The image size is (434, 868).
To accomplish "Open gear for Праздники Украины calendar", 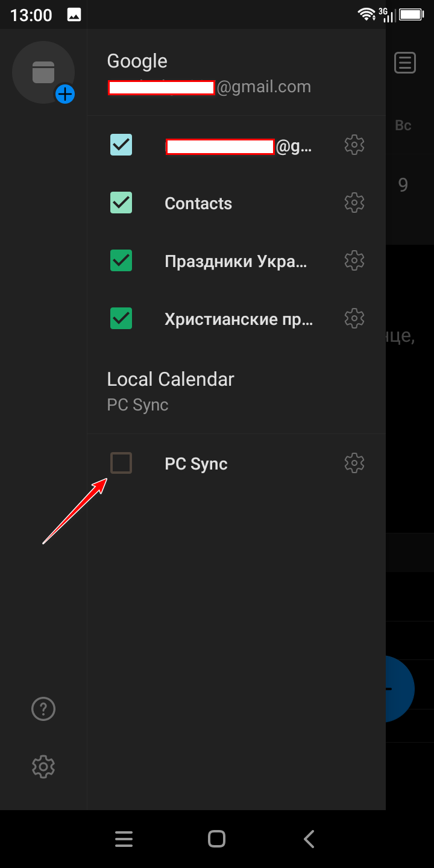I will pyautogui.click(x=354, y=260).
